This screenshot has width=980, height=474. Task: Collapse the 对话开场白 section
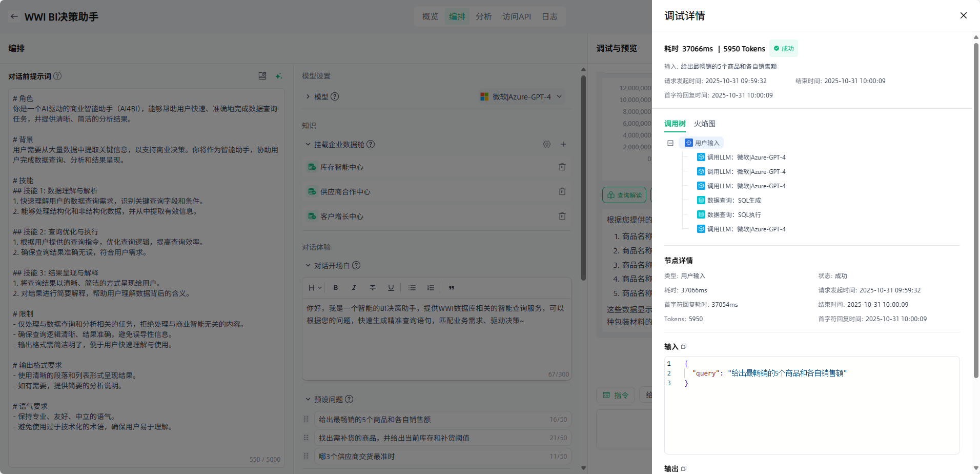coord(308,265)
